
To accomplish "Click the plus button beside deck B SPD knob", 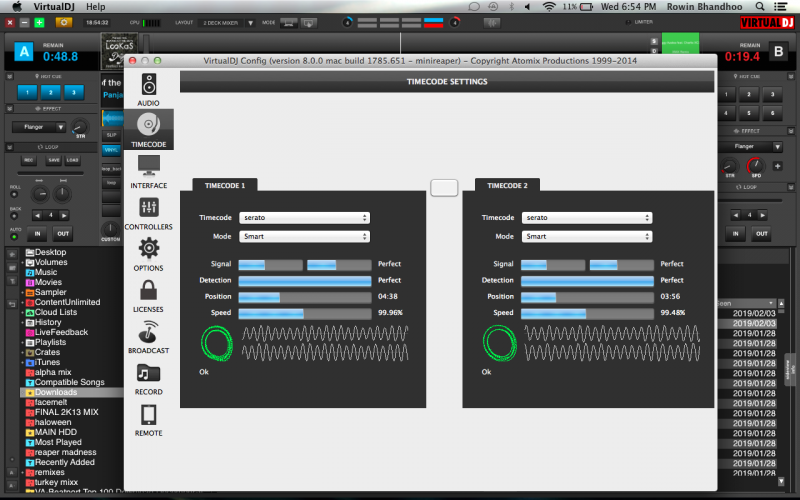I will coord(778,166).
